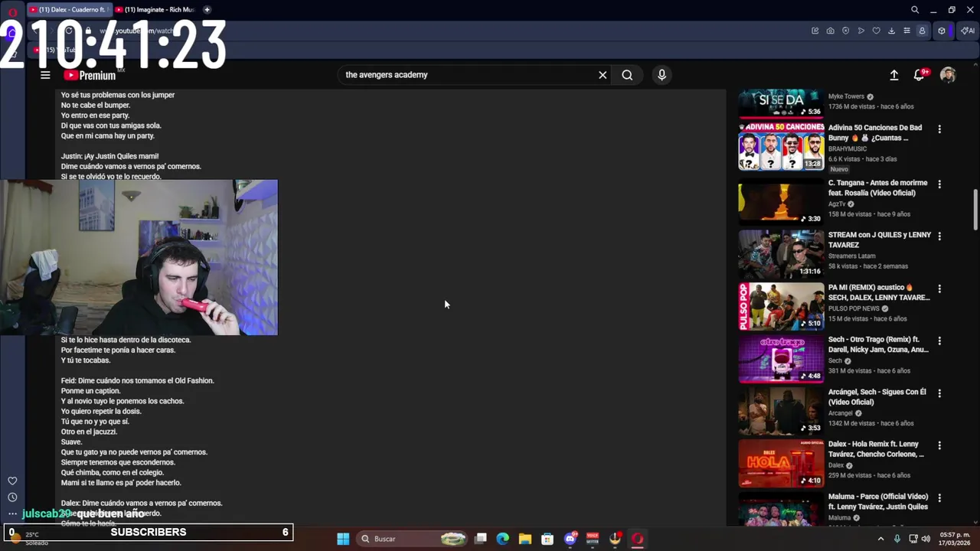The height and width of the screenshot is (551, 980).
Task: Open PULSO POP NEWS channel name
Action: 854,308
